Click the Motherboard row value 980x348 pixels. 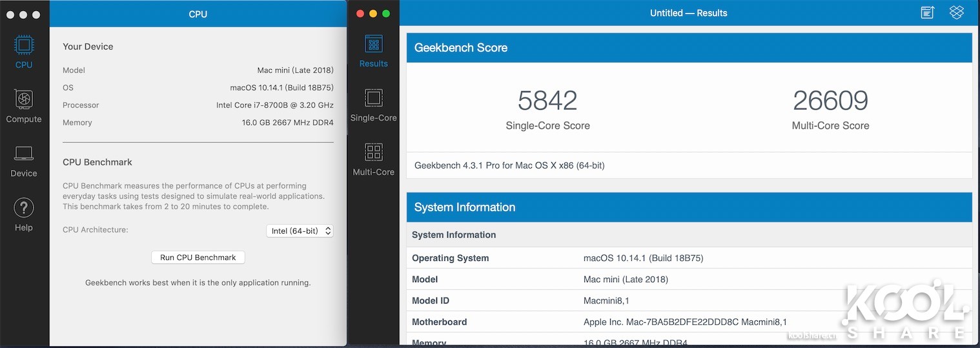point(685,322)
